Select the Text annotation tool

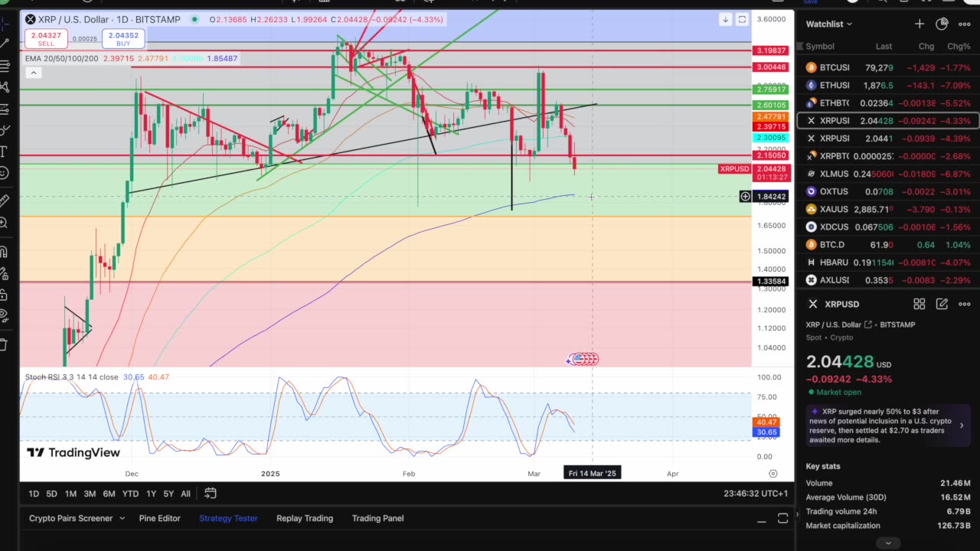pos(4,152)
